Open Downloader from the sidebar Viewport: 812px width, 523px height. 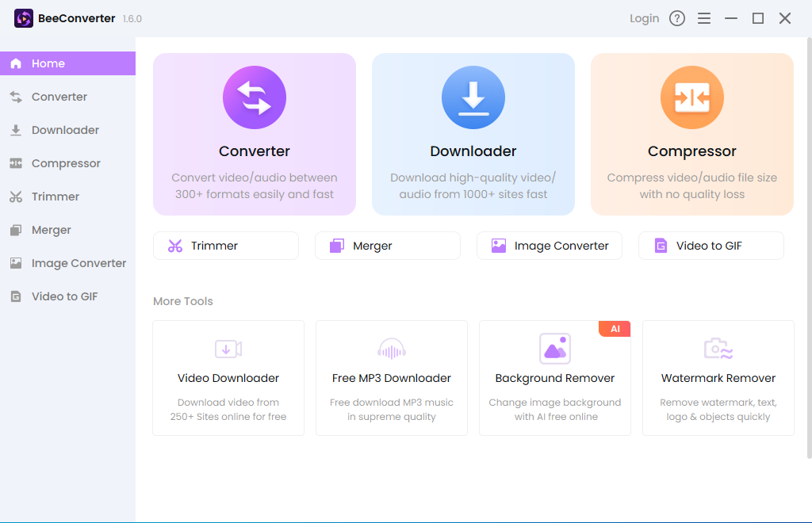pyautogui.click(x=68, y=130)
